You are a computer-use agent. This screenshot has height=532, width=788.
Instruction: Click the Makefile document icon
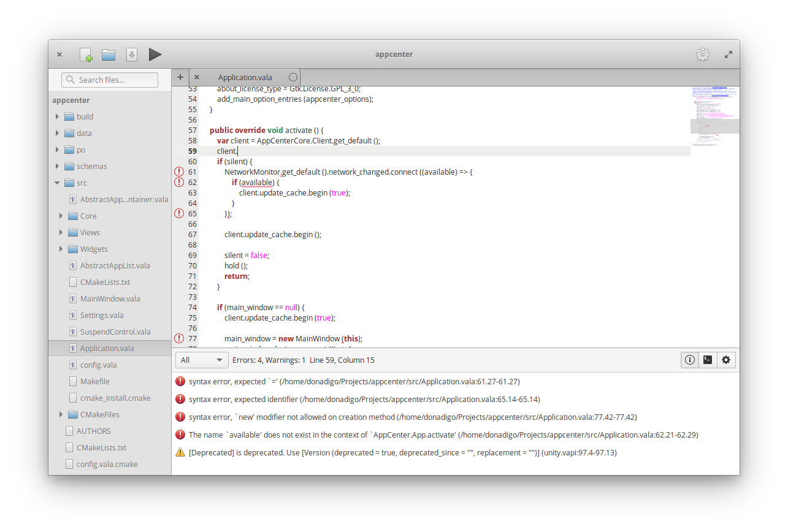tap(73, 381)
